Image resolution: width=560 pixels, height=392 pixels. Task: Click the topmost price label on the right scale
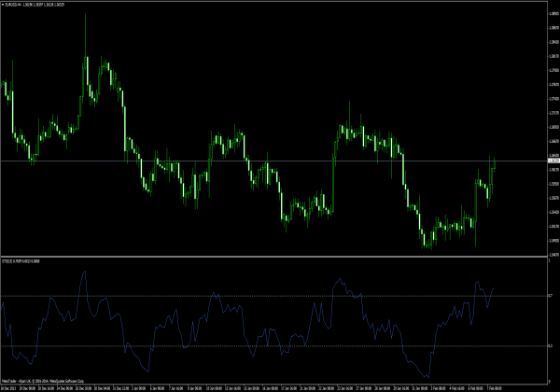click(x=553, y=14)
